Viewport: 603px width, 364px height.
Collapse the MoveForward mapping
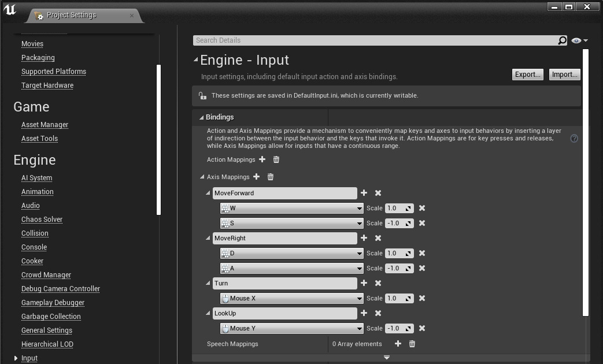(208, 192)
